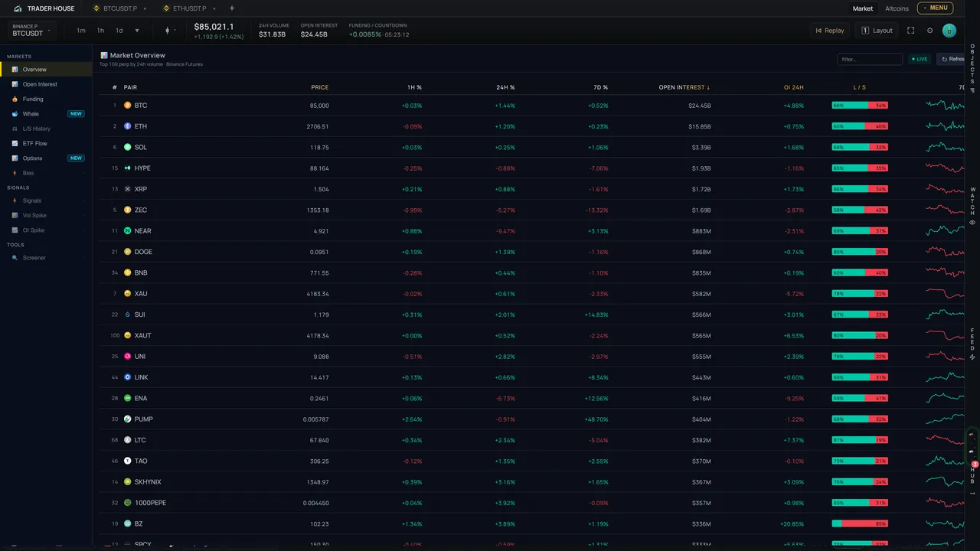Switch to the BTCUSDT.P tab
This screenshot has width=980, height=551.
[120, 8]
